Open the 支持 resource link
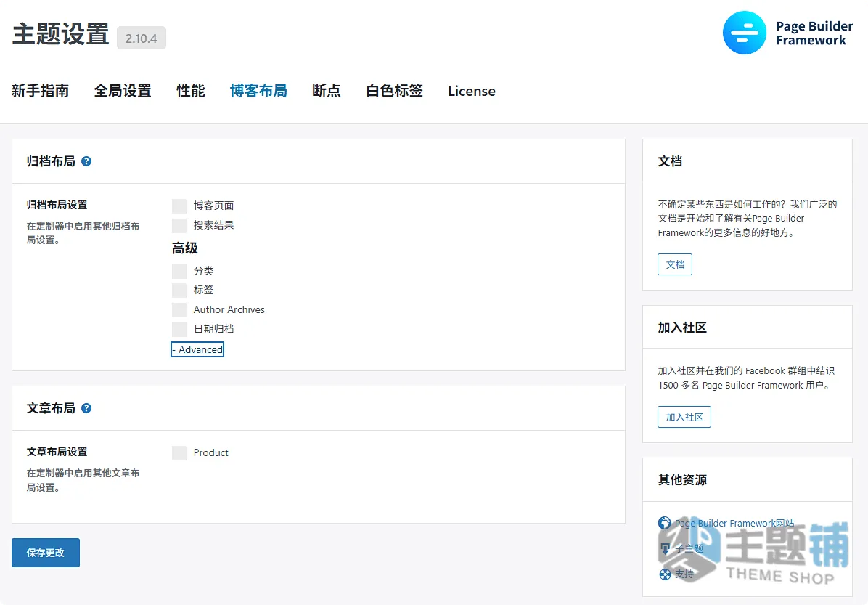Image resolution: width=868 pixels, height=605 pixels. [684, 574]
